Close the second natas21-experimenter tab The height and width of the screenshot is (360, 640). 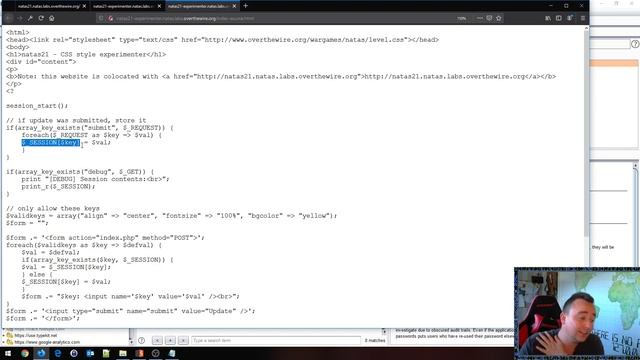click(x=159, y=7)
